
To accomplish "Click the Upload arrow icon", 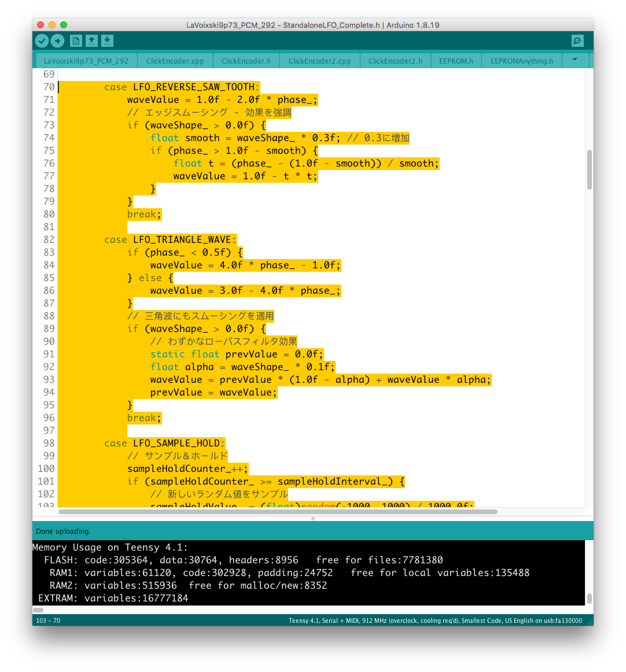I will [57, 40].
